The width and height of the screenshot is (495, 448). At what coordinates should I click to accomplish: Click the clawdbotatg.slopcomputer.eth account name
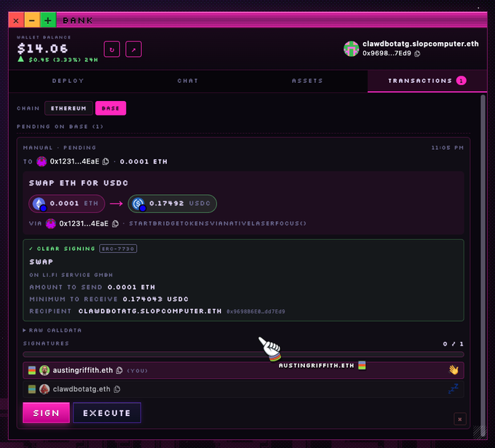pos(421,44)
